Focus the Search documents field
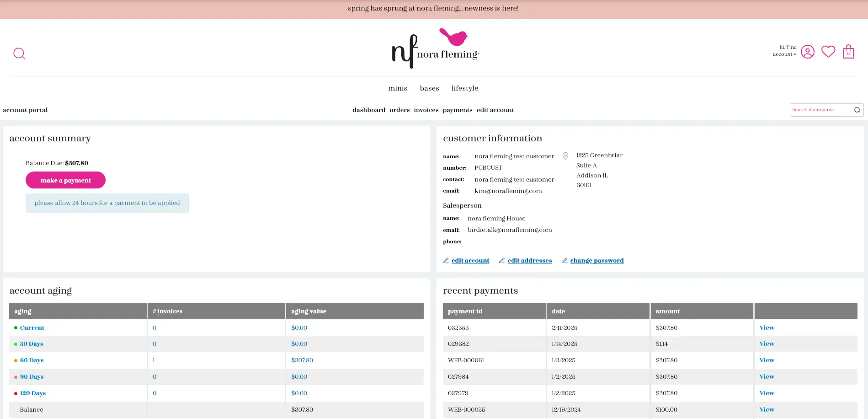Viewport: 868px width, 419px height. pos(821,110)
